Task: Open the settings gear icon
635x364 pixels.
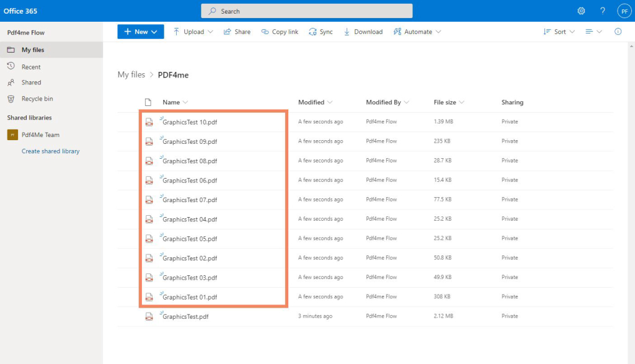Action: [581, 11]
